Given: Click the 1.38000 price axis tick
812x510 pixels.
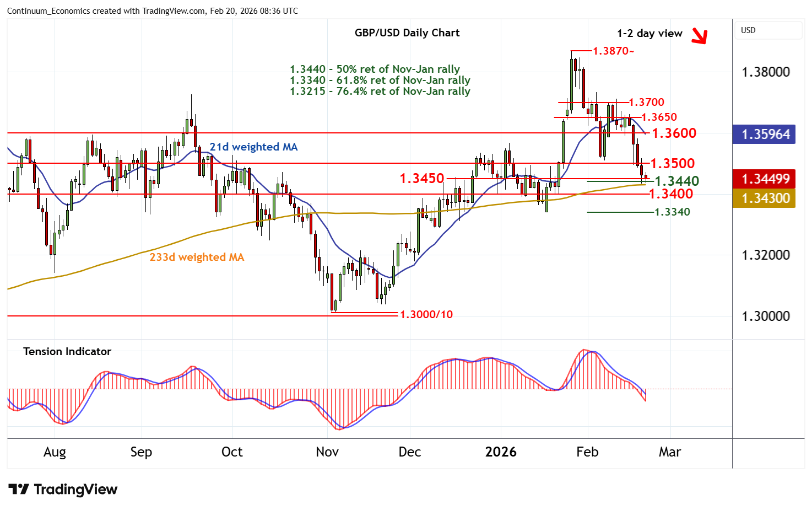Looking at the screenshot, I should pos(766,72).
